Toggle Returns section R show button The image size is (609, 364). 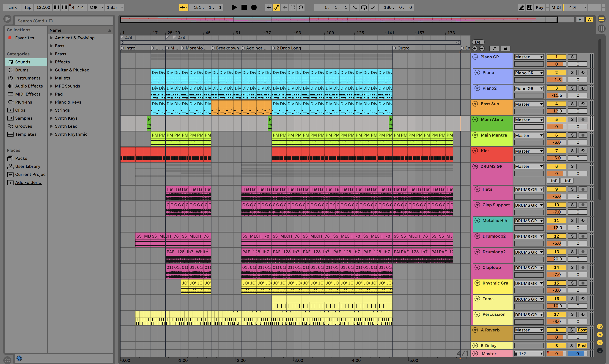tap(600, 335)
